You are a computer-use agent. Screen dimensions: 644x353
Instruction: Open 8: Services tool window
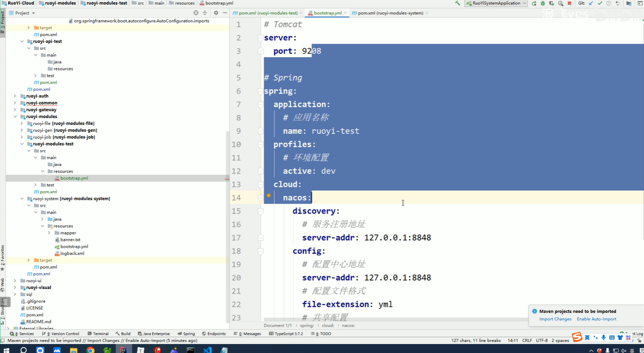coord(21,334)
